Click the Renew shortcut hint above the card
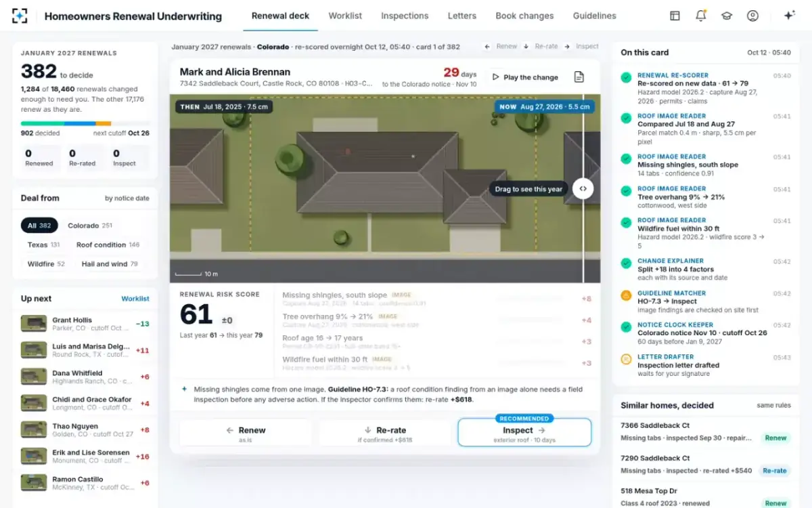This screenshot has height=508, width=812. (501, 47)
